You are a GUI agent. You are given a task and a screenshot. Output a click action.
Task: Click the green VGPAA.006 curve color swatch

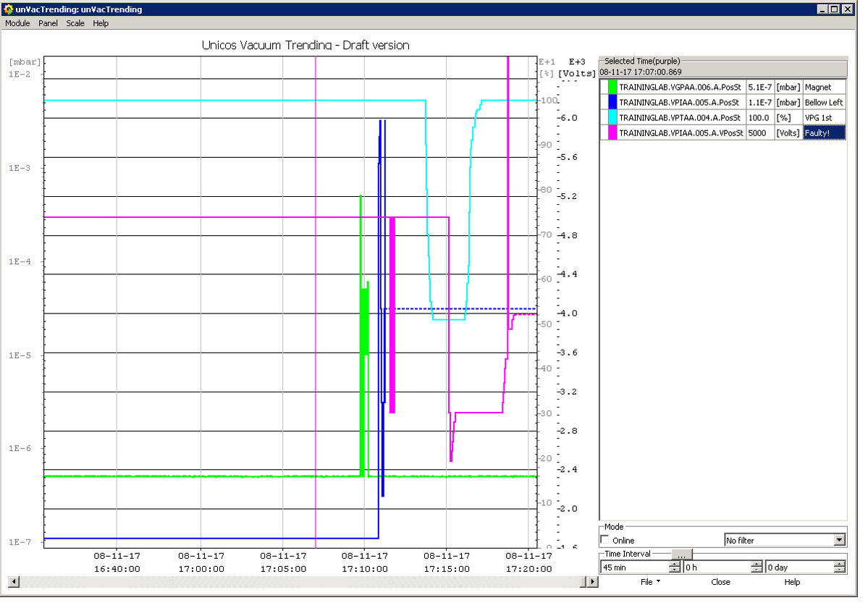point(612,87)
